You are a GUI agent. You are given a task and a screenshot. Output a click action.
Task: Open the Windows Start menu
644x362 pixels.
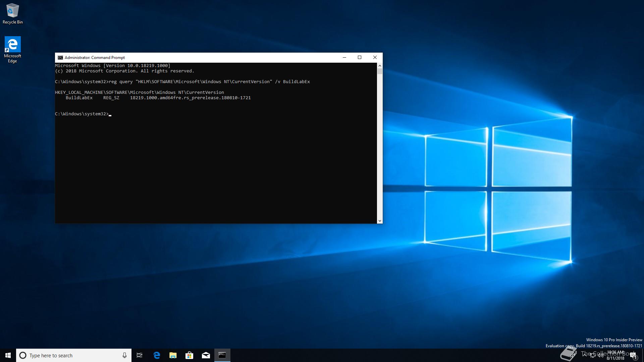click(x=8, y=355)
